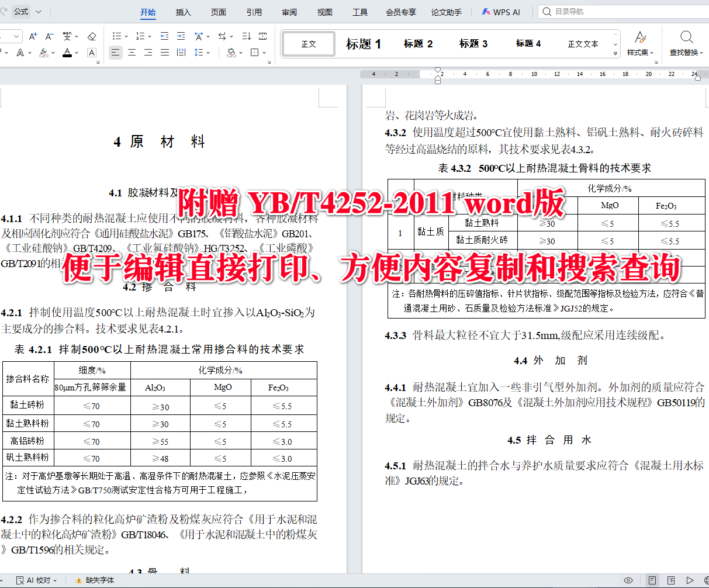Open numbering style dropdown arrow

[149, 36]
